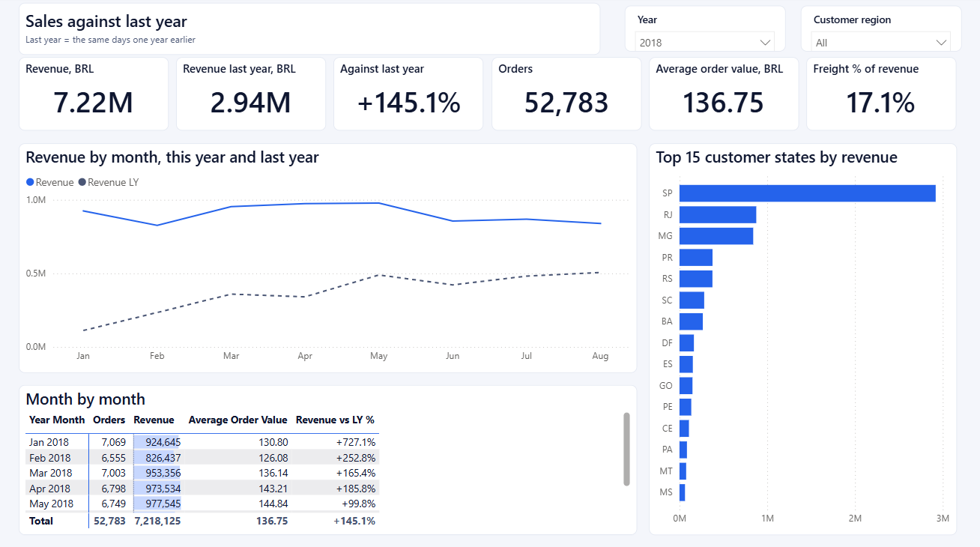Click the DF state label on bar chart
980x547 pixels.
pyautogui.click(x=666, y=343)
